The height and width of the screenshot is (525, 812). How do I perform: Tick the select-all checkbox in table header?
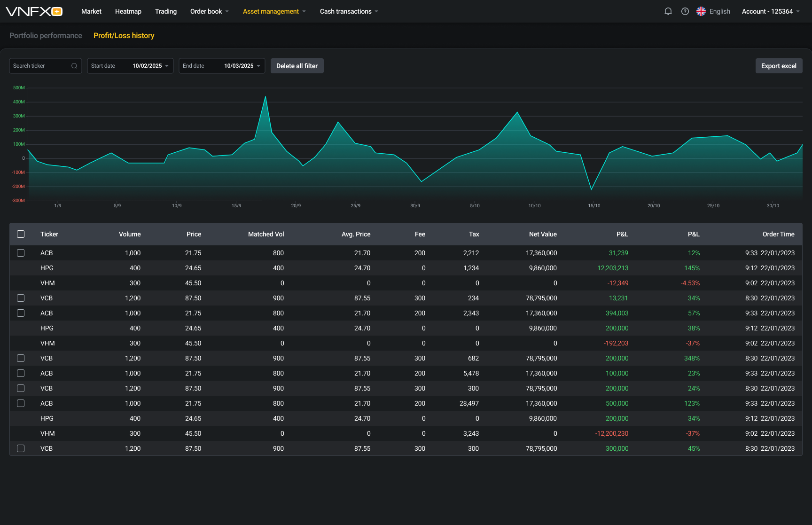point(21,234)
